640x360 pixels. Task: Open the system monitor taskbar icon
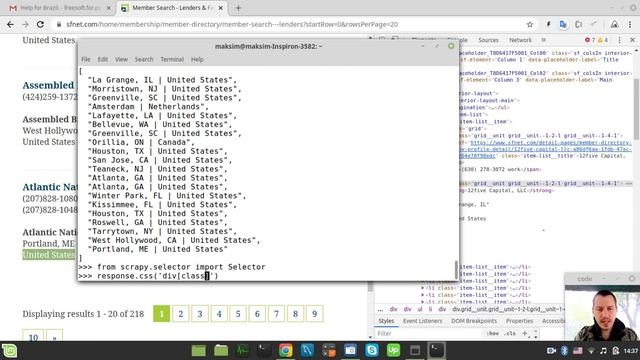click(242, 351)
